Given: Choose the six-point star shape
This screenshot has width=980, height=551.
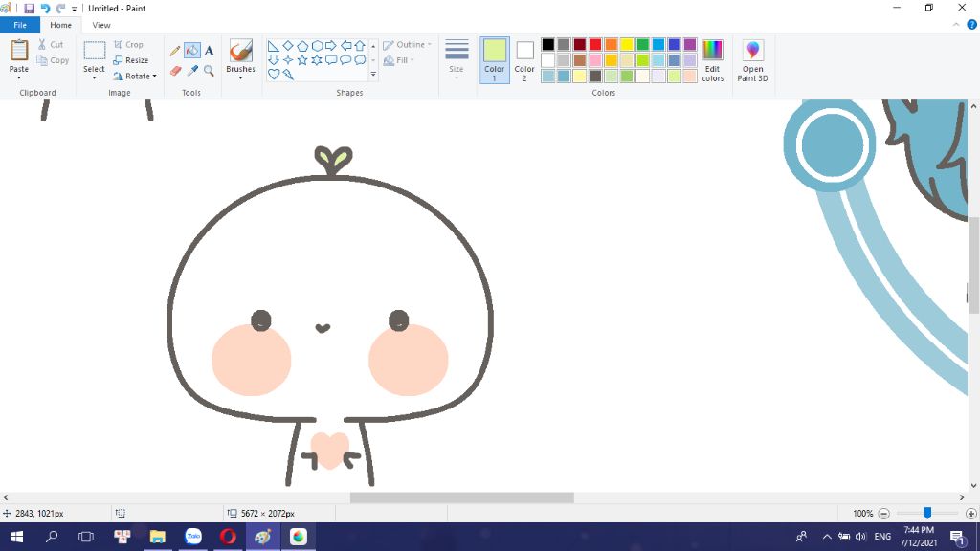Looking at the screenshot, I should pyautogui.click(x=317, y=60).
